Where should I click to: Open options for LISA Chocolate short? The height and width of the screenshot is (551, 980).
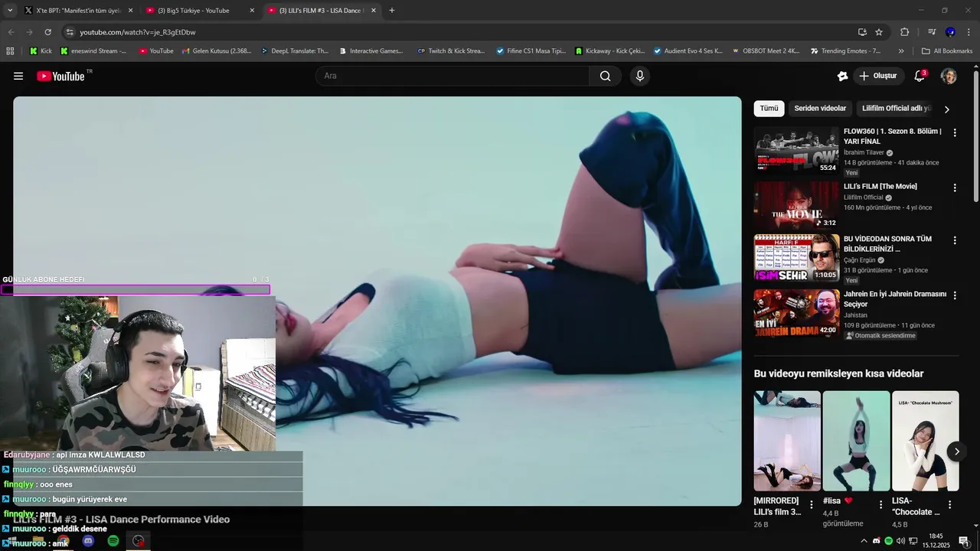point(950,505)
